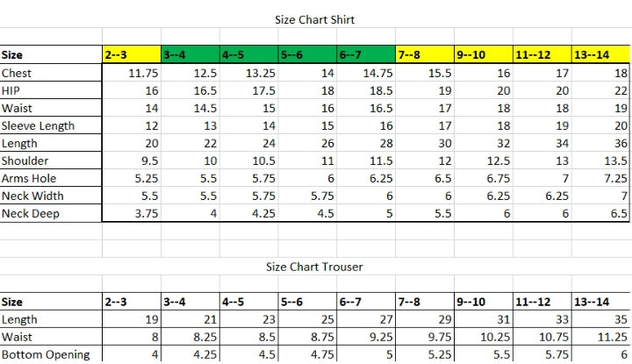Click the "Bottom Opening" row label

tap(46, 354)
